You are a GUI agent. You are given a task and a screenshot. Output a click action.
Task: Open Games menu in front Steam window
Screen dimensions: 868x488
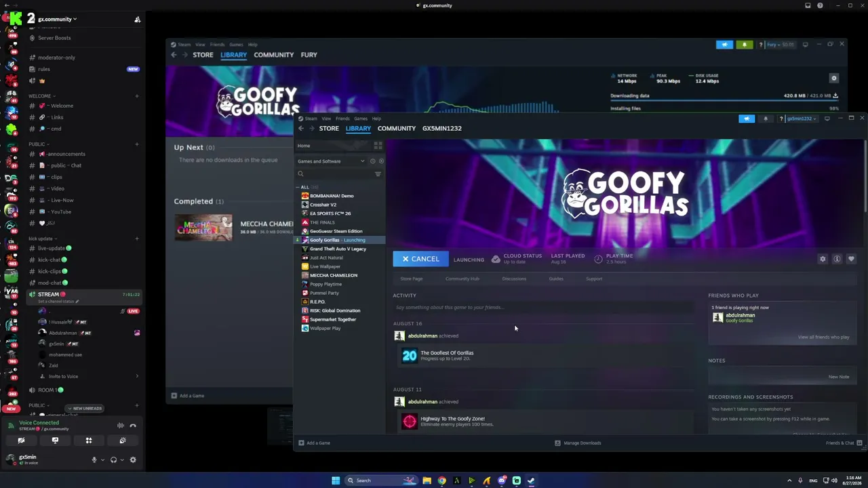[x=361, y=119]
